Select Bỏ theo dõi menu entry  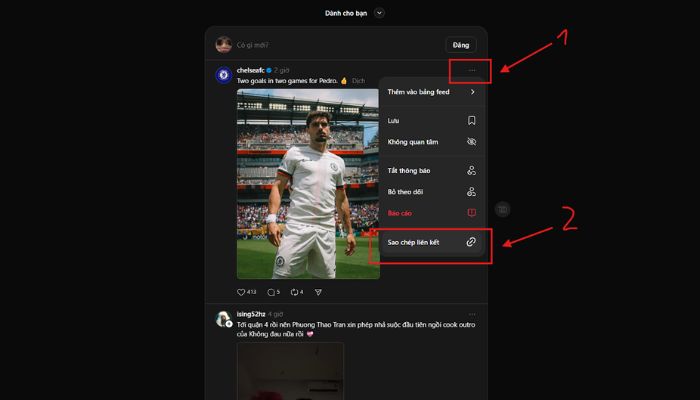click(432, 192)
